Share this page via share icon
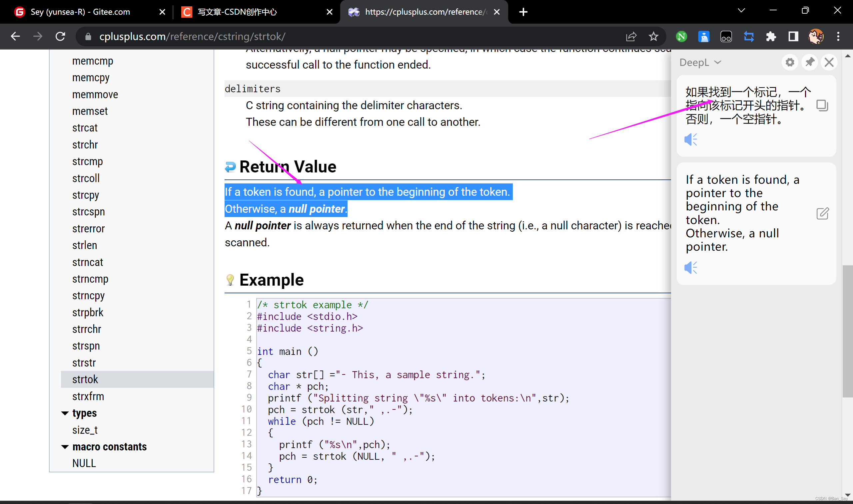 click(631, 36)
